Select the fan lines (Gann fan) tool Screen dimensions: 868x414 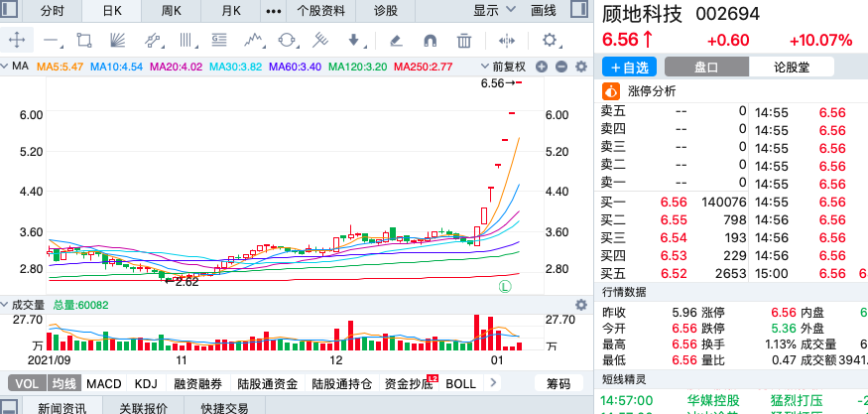117,40
